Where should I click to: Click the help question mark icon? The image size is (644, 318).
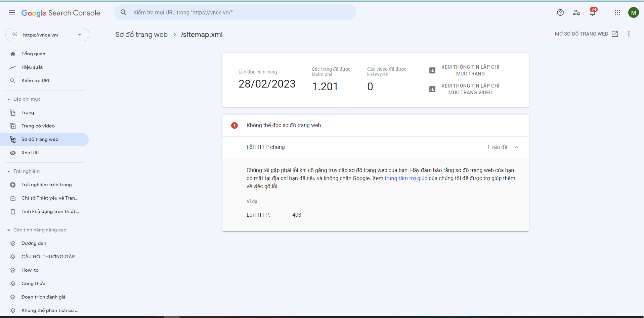[x=560, y=12]
